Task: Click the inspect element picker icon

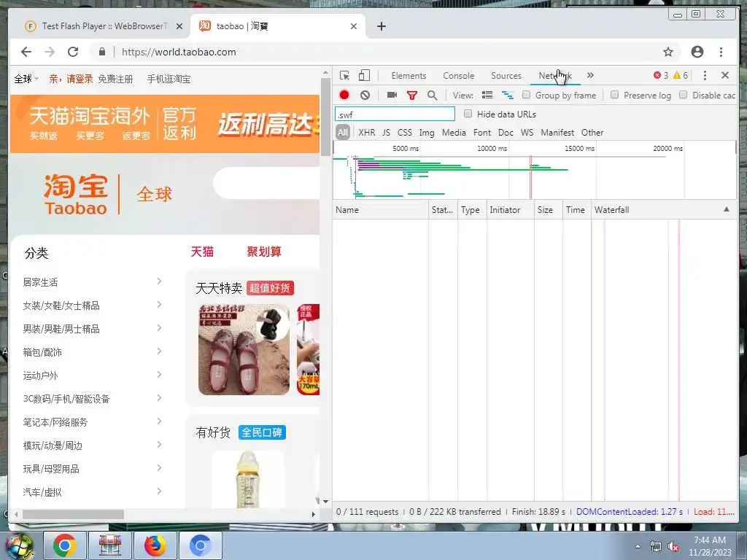Action: tap(344, 75)
